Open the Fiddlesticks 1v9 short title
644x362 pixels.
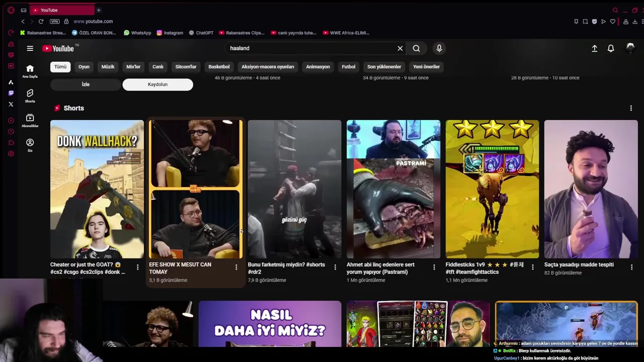click(485, 268)
